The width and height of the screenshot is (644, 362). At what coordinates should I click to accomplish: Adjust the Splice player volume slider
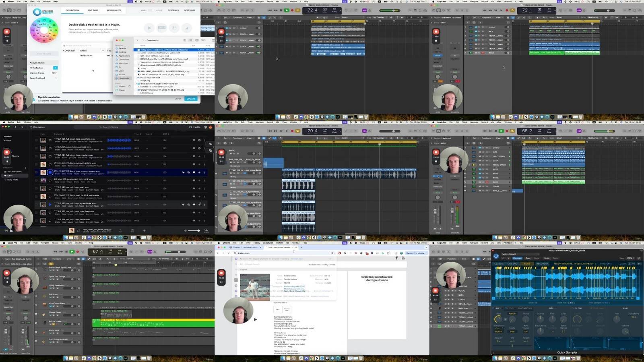pyautogui.click(x=195, y=230)
